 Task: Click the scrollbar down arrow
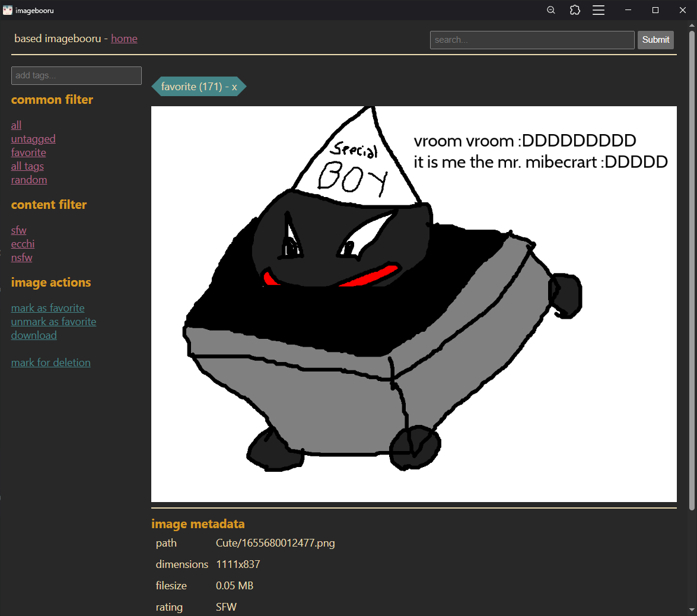(692, 610)
